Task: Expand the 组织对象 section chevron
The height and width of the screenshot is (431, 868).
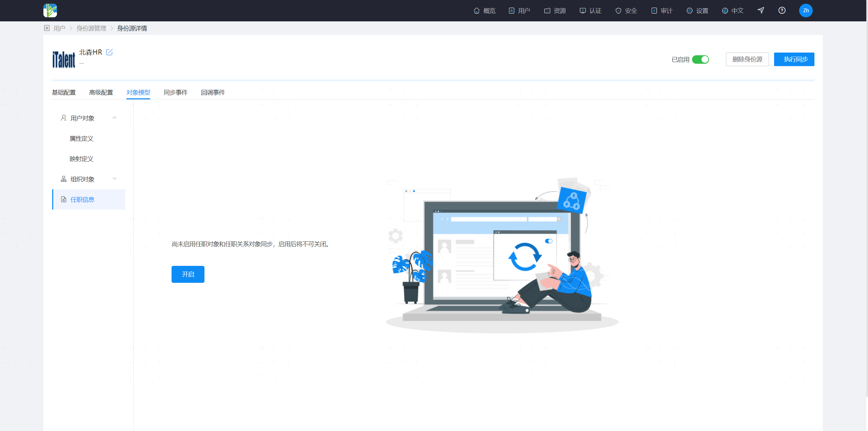Action: point(115,179)
